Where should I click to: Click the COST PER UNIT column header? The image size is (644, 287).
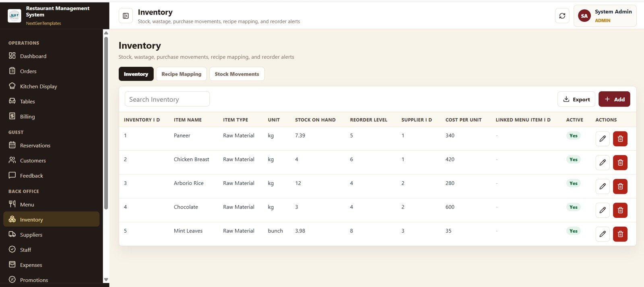coord(463,120)
